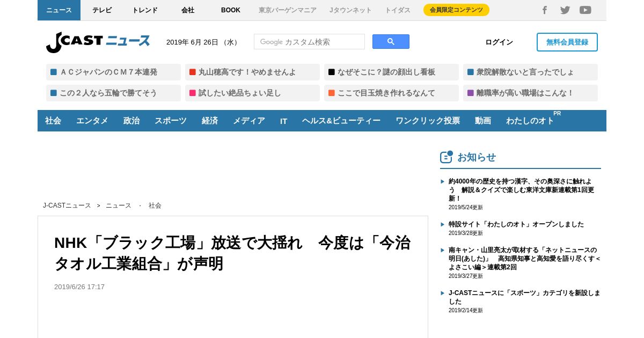Select 社会 in the blue nav bar
Viewport: 644px width, 338px height.
click(53, 121)
